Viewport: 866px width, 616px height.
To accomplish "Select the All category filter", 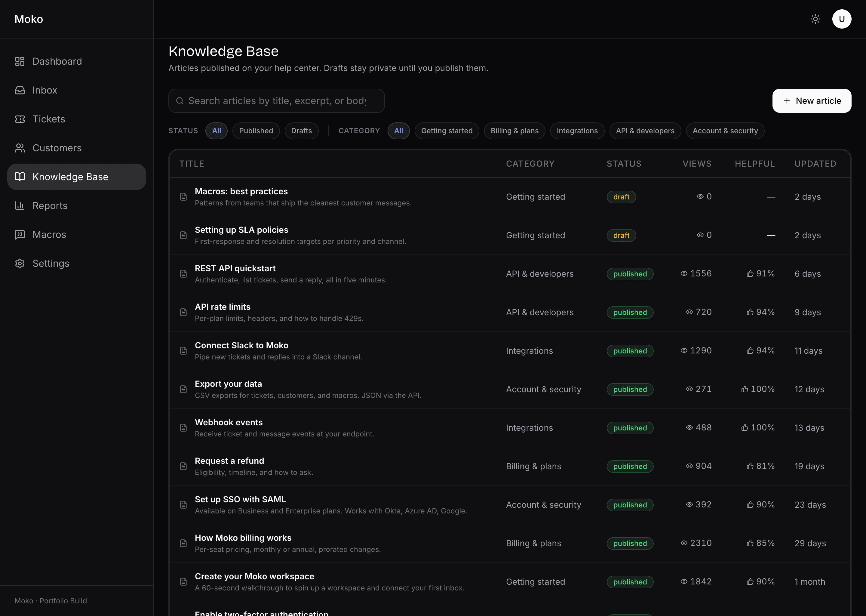I will click(x=398, y=131).
